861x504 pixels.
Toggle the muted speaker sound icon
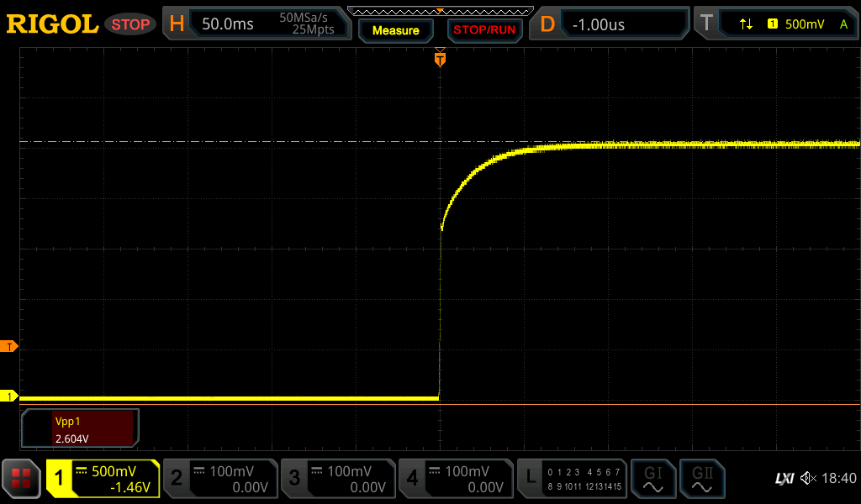tap(808, 478)
